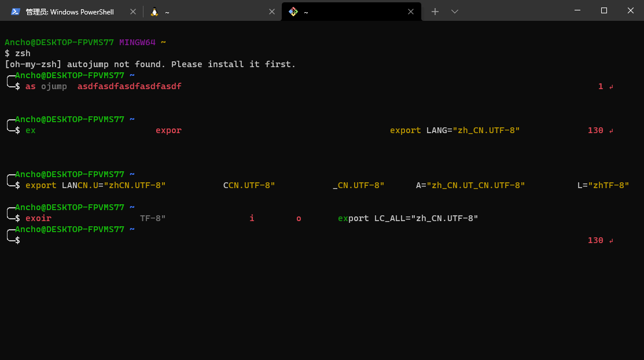Close the penguin '~' tab

pyautogui.click(x=272, y=11)
